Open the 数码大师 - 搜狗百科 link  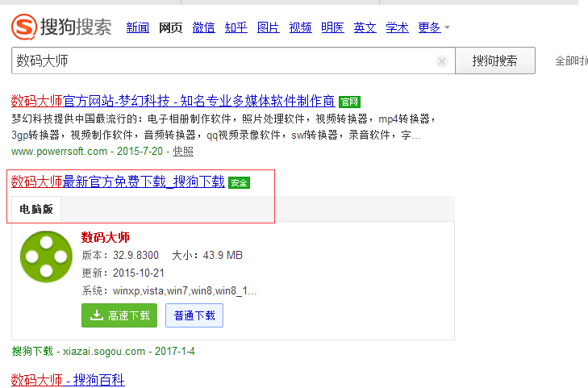coord(68,380)
